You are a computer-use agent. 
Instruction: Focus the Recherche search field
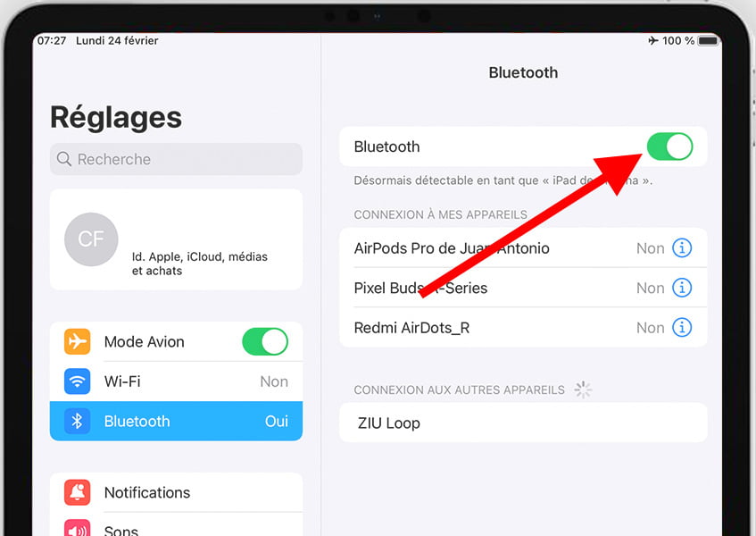(176, 159)
